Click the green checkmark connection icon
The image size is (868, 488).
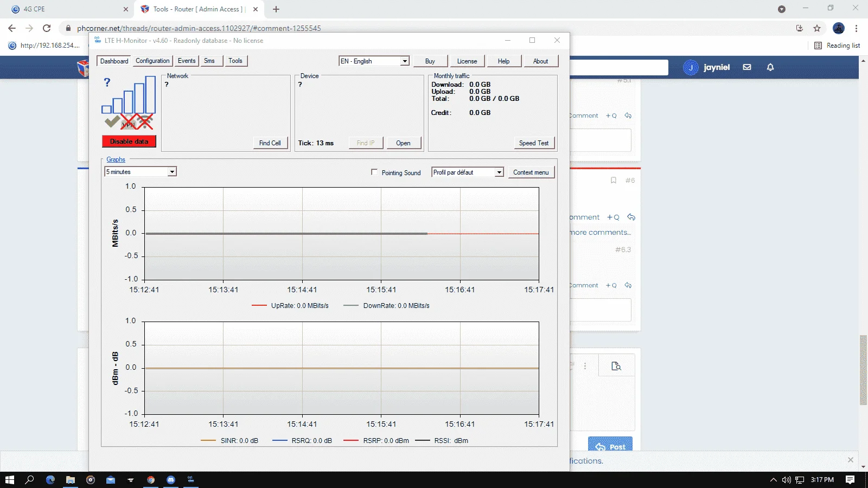(112, 121)
